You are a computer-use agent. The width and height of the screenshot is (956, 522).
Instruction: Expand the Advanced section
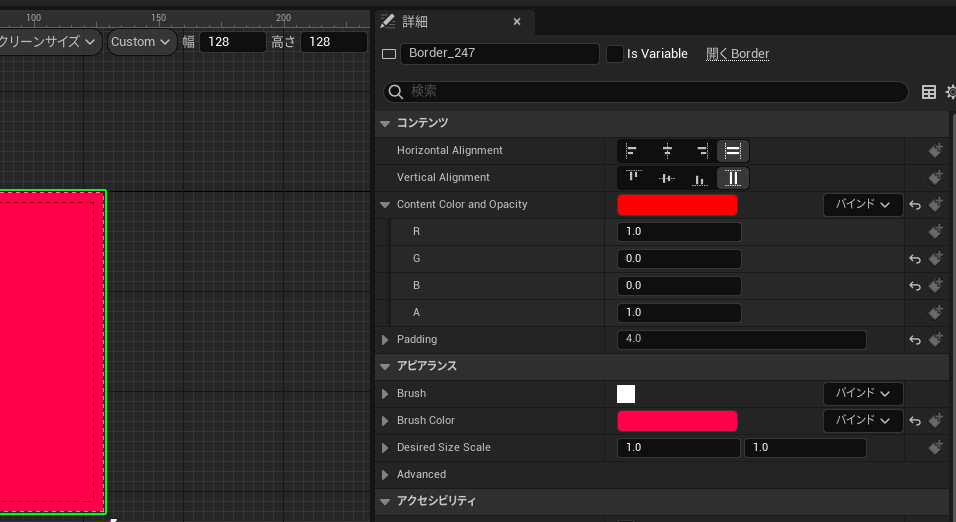click(x=385, y=474)
